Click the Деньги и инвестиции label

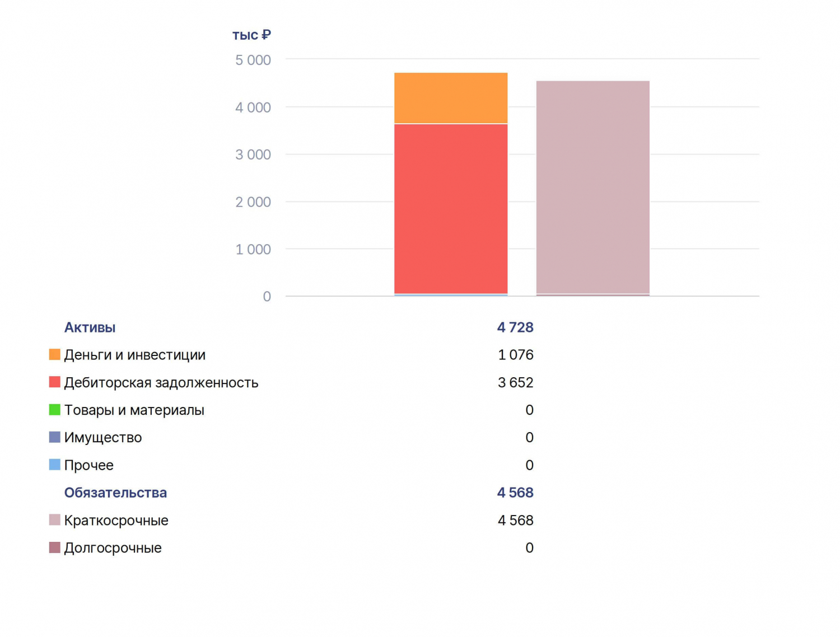[134, 355]
